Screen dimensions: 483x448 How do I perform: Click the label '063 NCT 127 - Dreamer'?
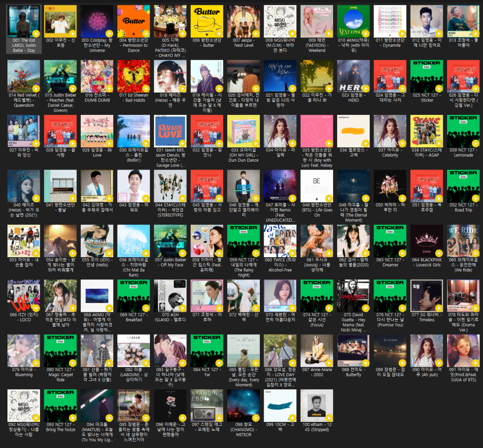point(390,262)
